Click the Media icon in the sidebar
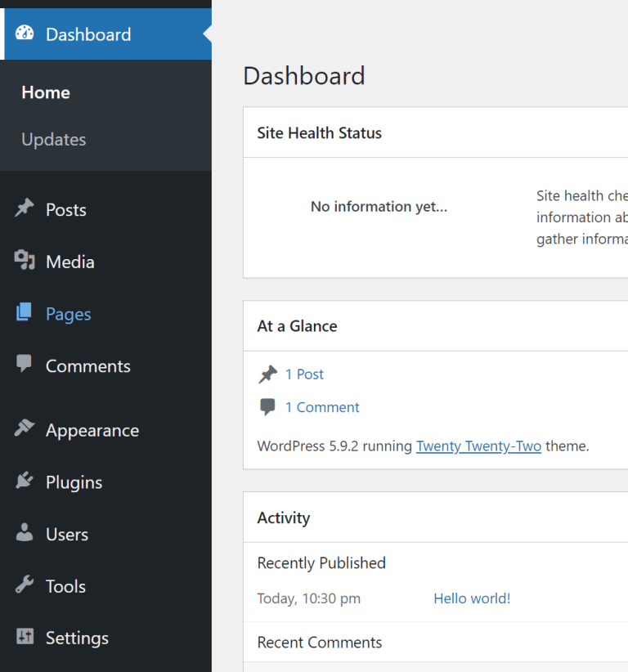This screenshot has width=628, height=672. 25,262
